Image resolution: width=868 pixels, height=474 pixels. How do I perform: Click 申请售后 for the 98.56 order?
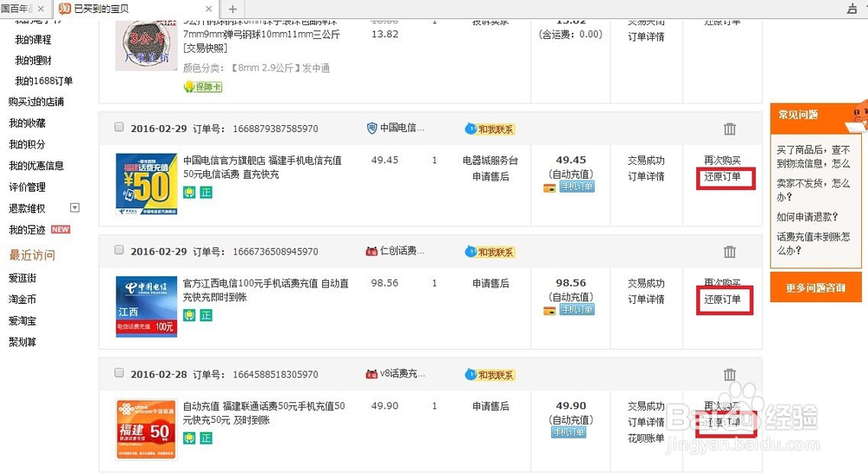[490, 284]
